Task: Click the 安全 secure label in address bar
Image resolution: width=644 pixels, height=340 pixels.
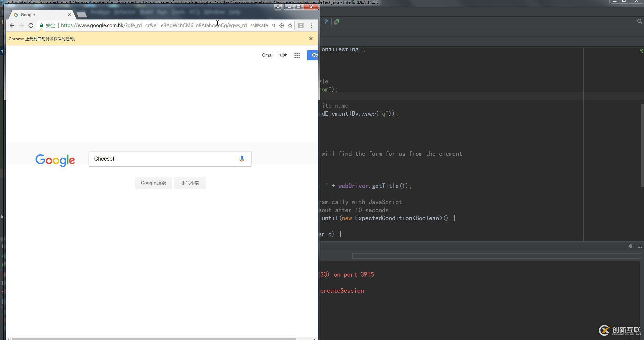Action: (51, 25)
